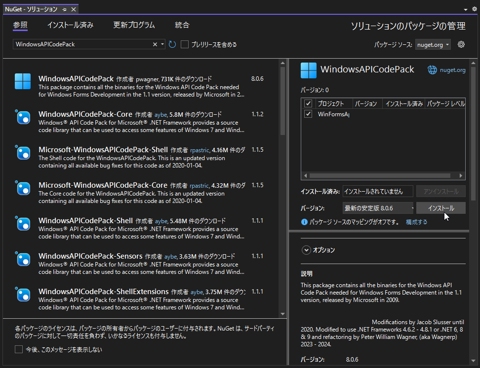Viewport: 480px width, 368px height.
Task: Open the search history dropdown arrow
Action: tap(162, 44)
